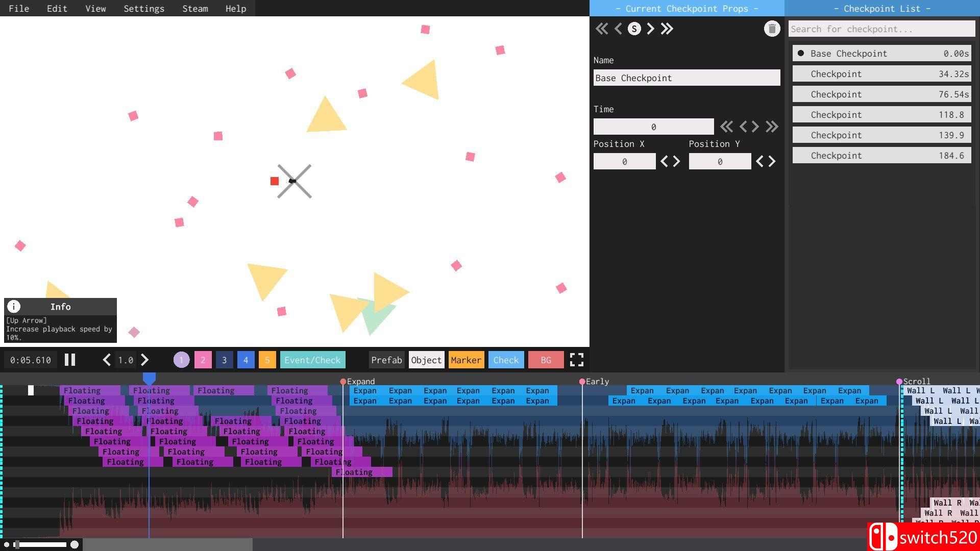Select the Check tab in toolbar
The height and width of the screenshot is (551, 980).
click(x=505, y=359)
